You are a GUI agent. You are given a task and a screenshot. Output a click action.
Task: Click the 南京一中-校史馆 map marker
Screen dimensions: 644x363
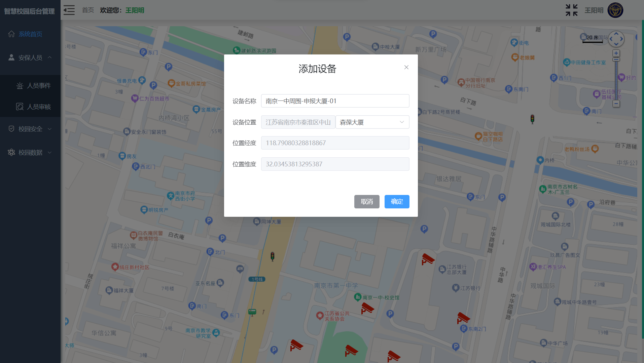[358, 297]
